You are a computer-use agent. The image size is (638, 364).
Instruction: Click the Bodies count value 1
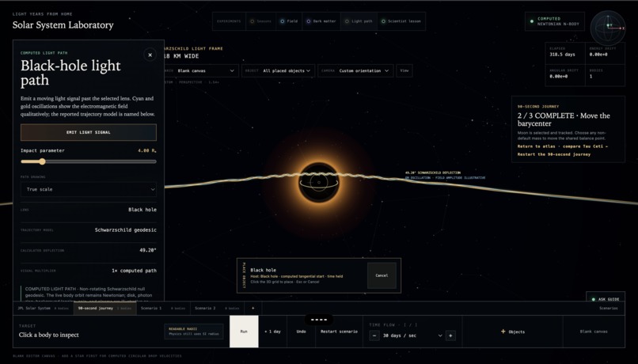[x=591, y=77]
